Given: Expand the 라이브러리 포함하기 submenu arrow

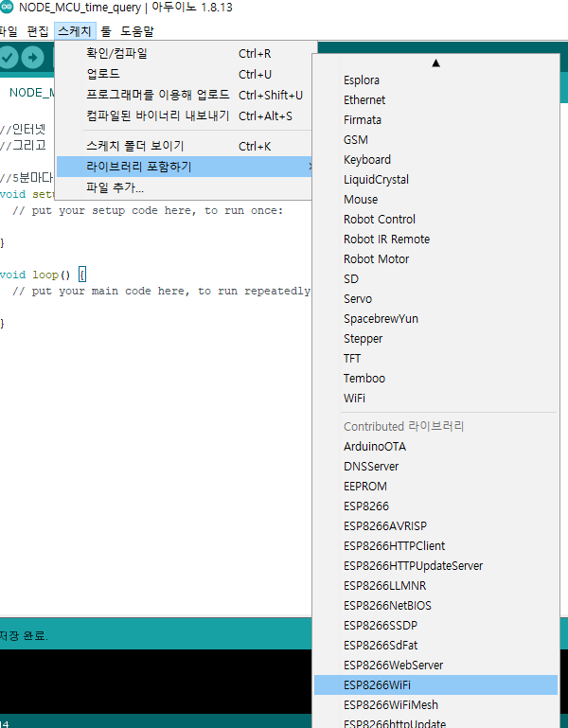Looking at the screenshot, I should [x=311, y=167].
